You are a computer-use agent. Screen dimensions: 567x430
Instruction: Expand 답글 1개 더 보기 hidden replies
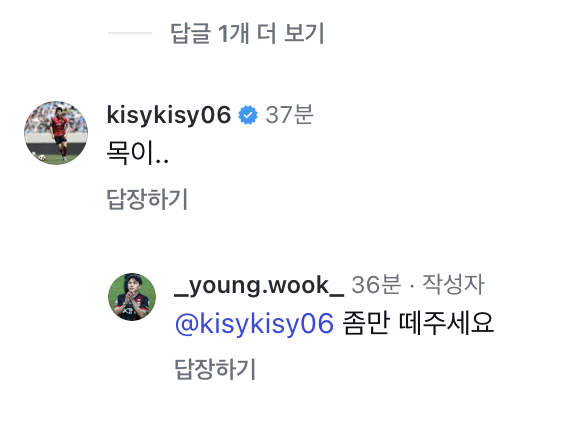point(247,33)
